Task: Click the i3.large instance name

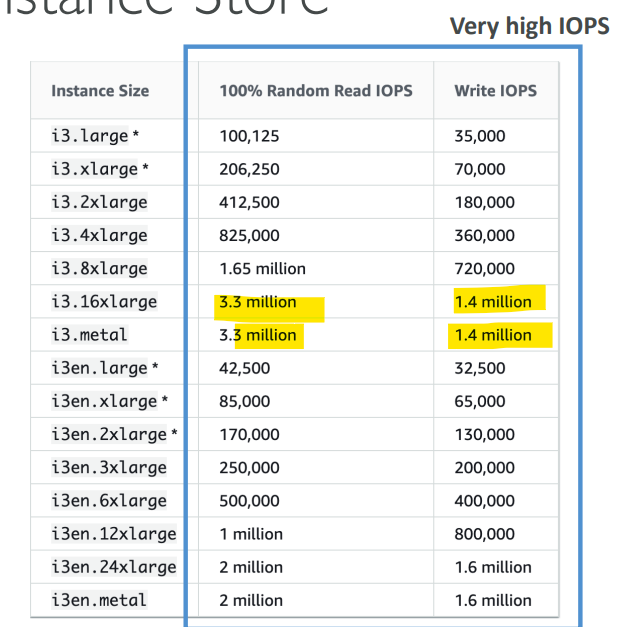Action: pyautogui.click(x=90, y=136)
